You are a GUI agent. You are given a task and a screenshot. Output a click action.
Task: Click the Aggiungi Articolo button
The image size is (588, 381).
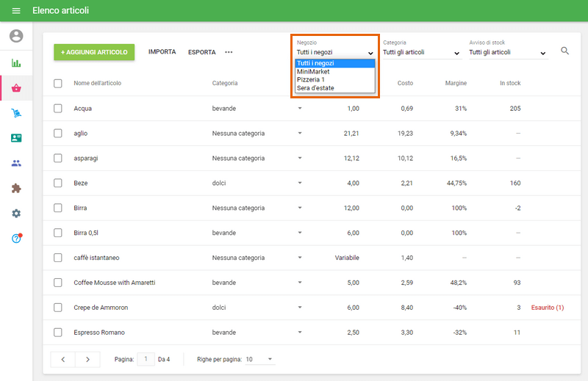coord(94,52)
